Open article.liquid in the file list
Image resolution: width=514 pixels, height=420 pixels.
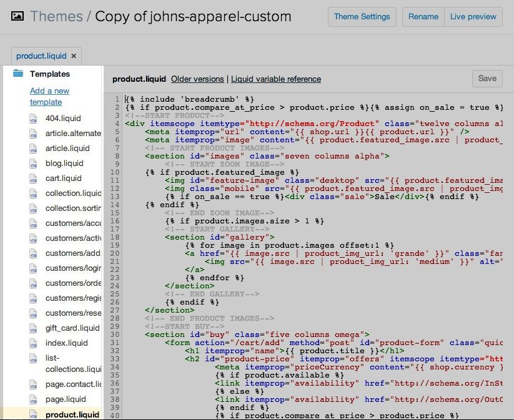[x=67, y=149]
